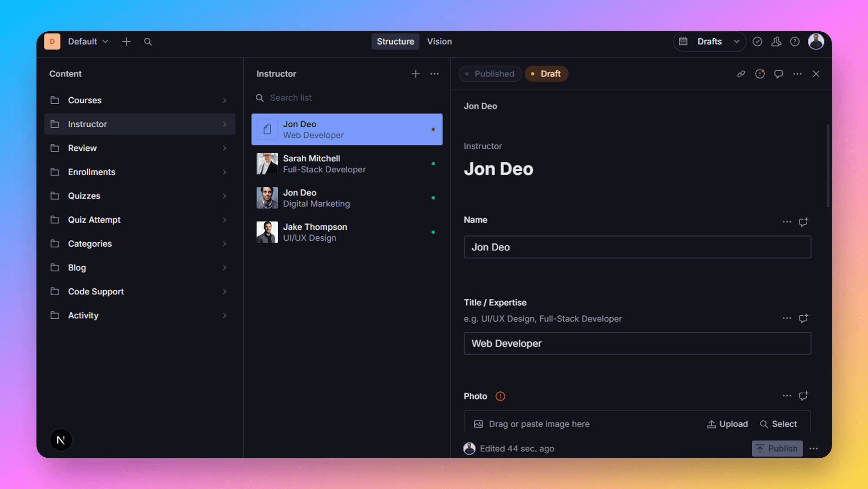
Task: Click the Title / Expertise input field
Action: 637,344
